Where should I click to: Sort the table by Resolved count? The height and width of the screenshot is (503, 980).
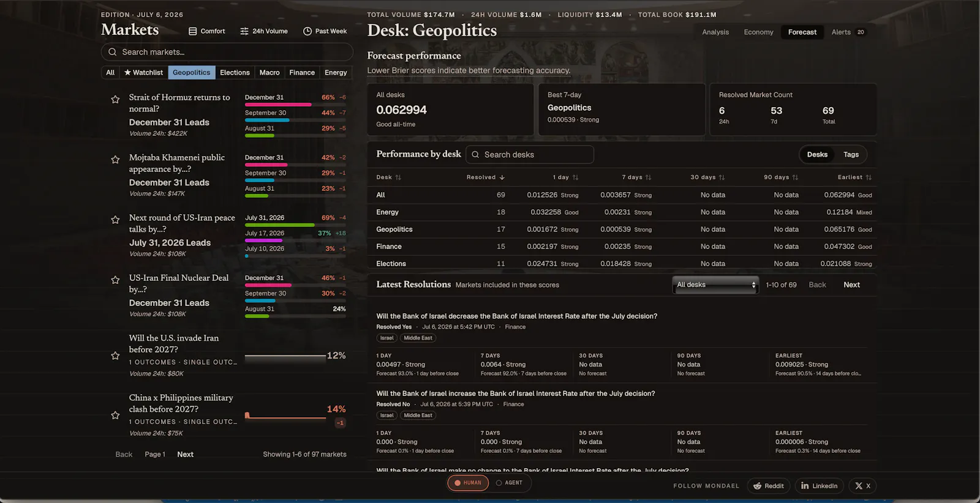pyautogui.click(x=485, y=177)
